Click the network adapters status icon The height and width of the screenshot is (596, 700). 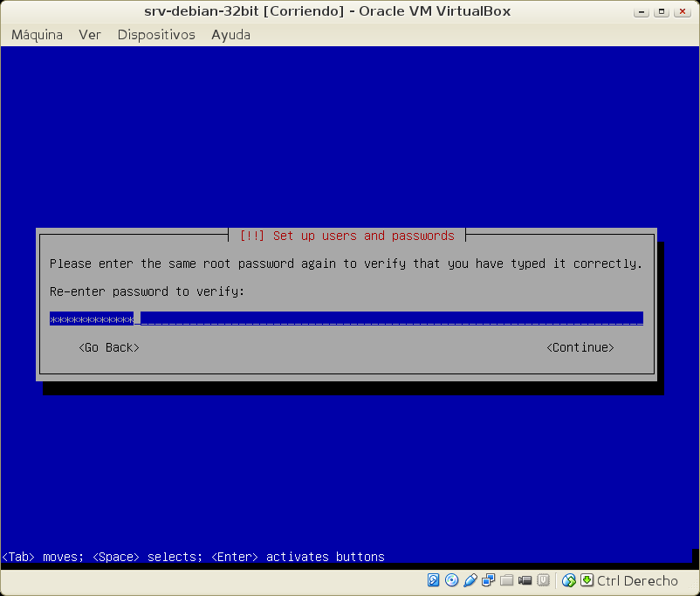pyautogui.click(x=489, y=580)
